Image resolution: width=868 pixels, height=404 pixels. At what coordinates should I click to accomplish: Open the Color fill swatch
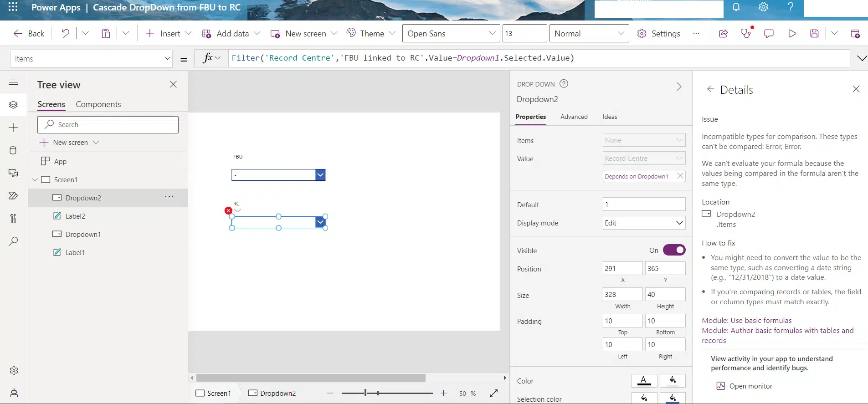click(x=673, y=380)
